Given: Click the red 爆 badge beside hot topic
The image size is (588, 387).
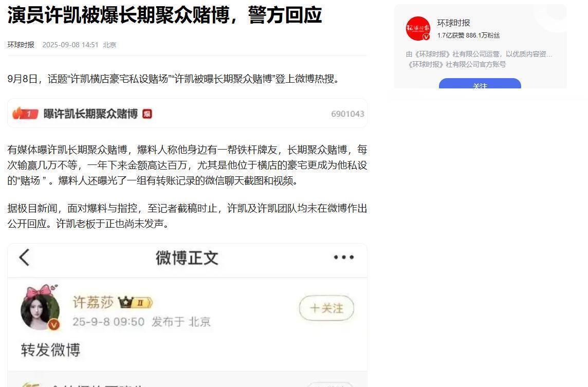Looking at the screenshot, I should tap(147, 114).
